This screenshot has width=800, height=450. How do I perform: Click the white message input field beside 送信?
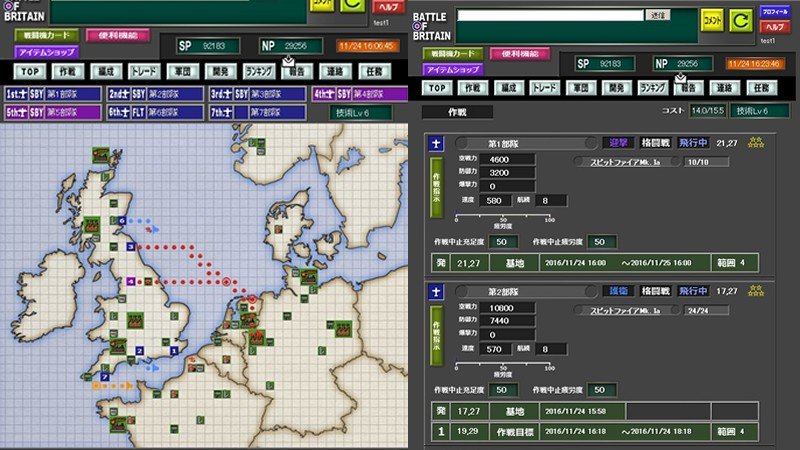(x=549, y=15)
